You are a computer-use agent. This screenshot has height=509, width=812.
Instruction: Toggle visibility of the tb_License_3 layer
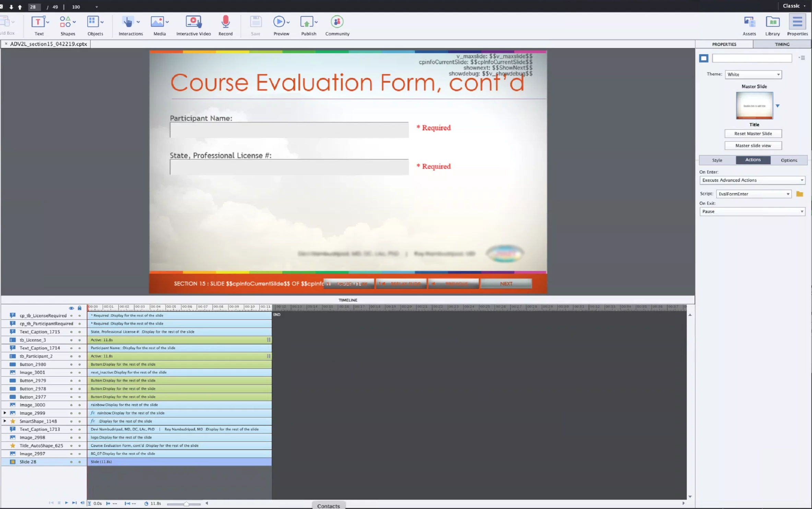pyautogui.click(x=71, y=340)
